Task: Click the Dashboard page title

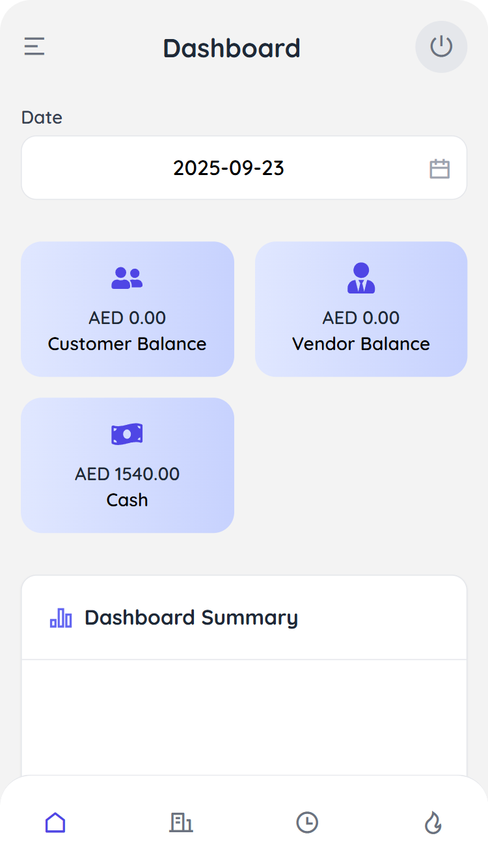Action: (232, 48)
